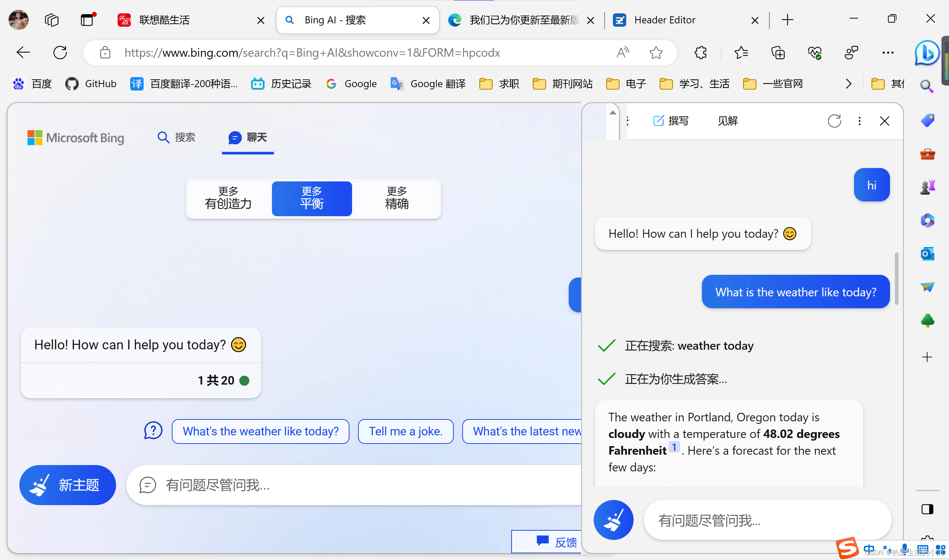
Task: Refresh the Bing sidebar chat
Action: [834, 121]
